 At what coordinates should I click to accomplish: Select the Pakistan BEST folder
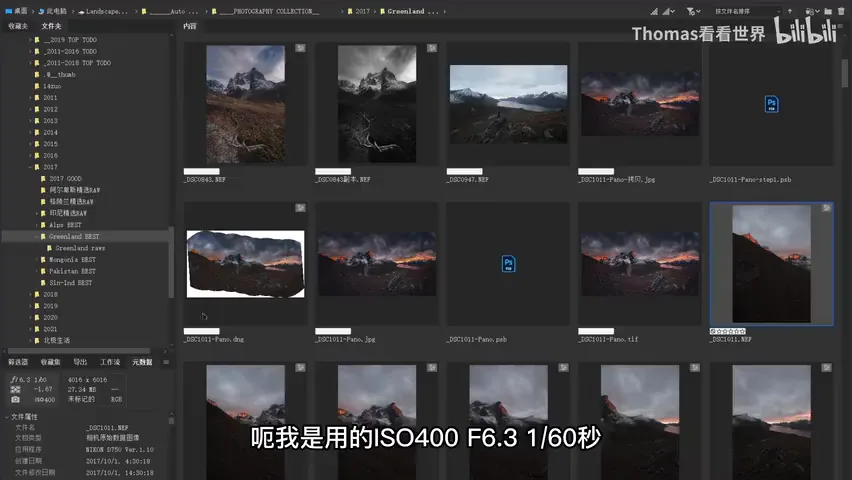[72, 271]
